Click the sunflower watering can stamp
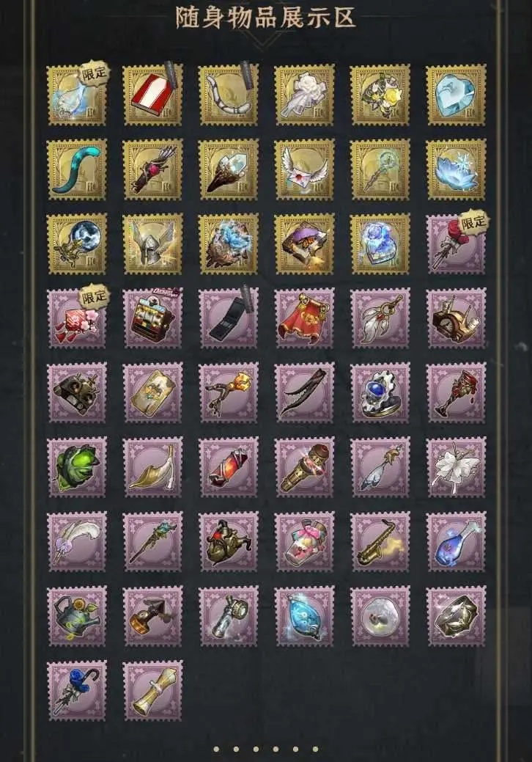532x762 pixels. click(x=77, y=616)
